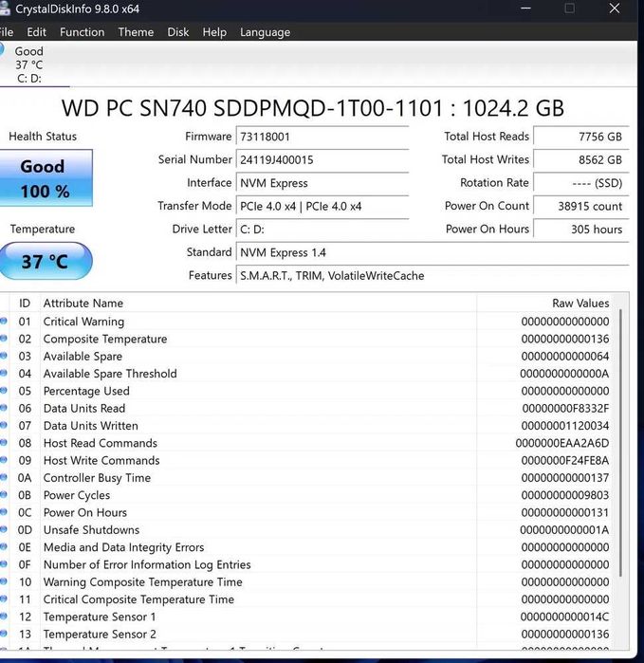The height and width of the screenshot is (663, 644).
Task: Click status dot beside Warning Composite Temperature Time
Action: tap(4, 581)
